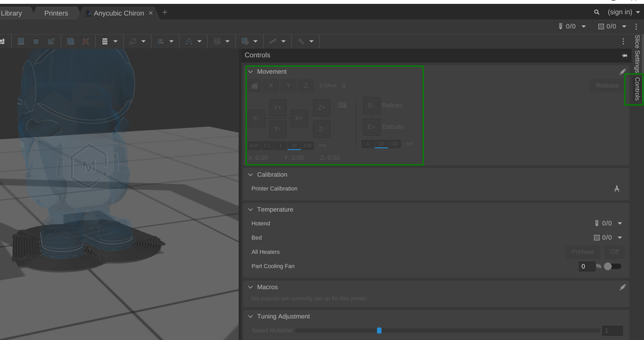Click the Preheat button
The width and height of the screenshot is (644, 340).
click(x=582, y=252)
